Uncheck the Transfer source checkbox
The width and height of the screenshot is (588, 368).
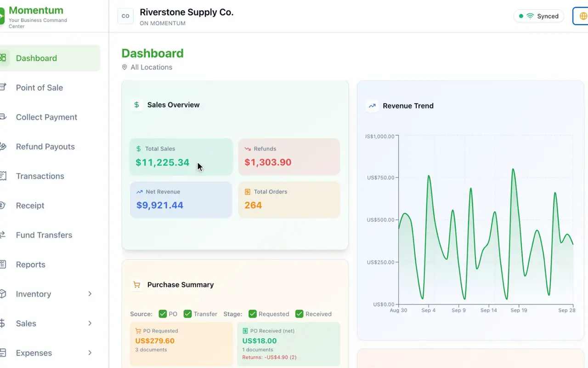click(x=187, y=314)
